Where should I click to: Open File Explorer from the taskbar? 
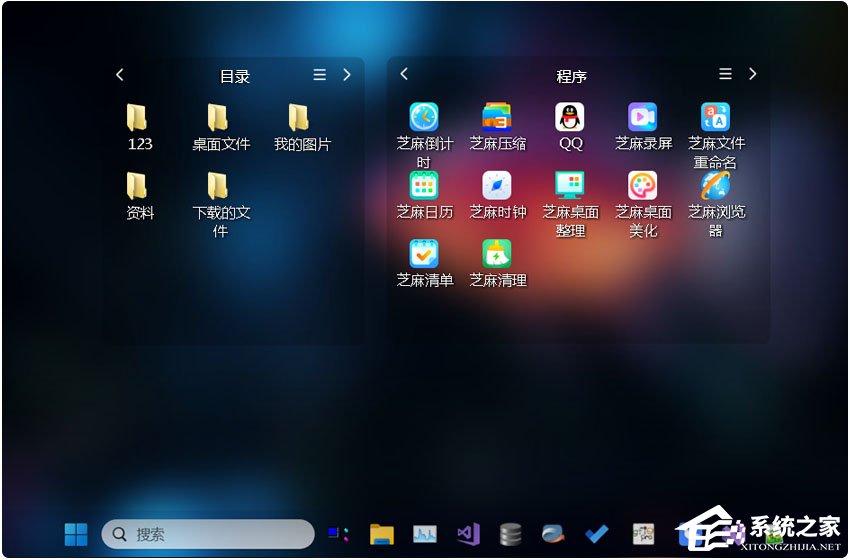[382, 535]
